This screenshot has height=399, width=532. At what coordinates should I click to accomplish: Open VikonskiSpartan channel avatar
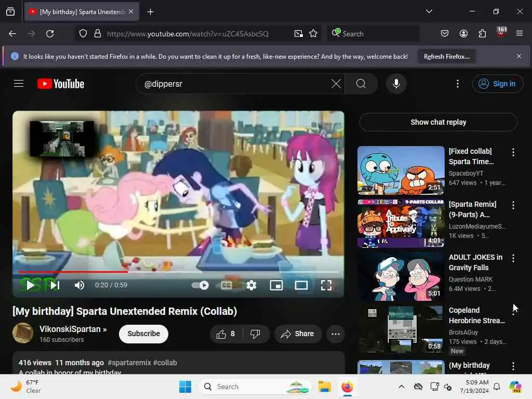(x=23, y=333)
